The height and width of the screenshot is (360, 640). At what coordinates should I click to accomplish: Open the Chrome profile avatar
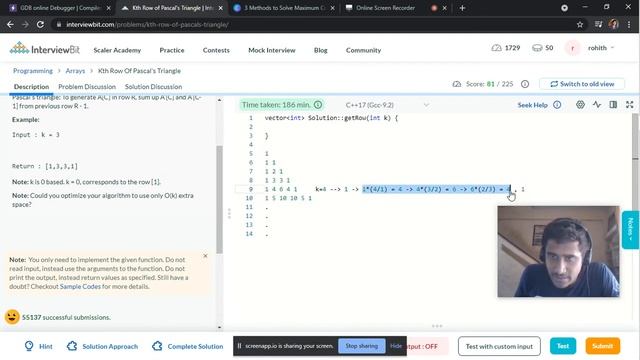(x=613, y=24)
